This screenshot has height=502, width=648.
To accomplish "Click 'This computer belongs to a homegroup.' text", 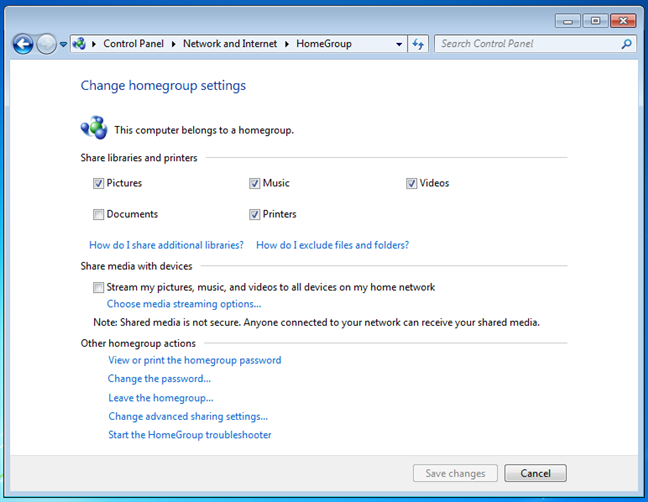I will pyautogui.click(x=204, y=130).
